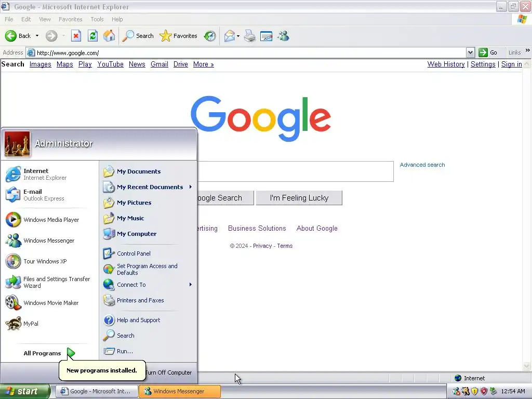Click the Google Internet Explorer taskbar button
This screenshot has height=399, width=532.
point(97,391)
